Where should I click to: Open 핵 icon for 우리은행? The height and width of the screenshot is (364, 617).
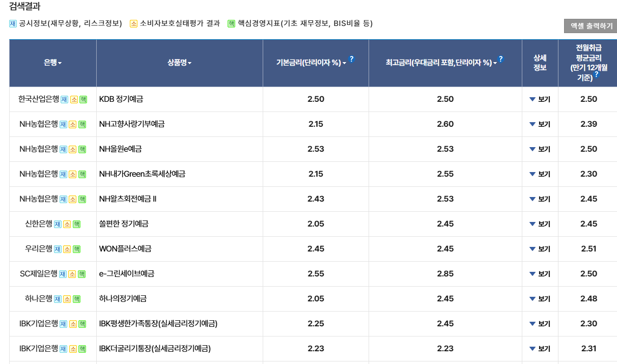(x=76, y=249)
